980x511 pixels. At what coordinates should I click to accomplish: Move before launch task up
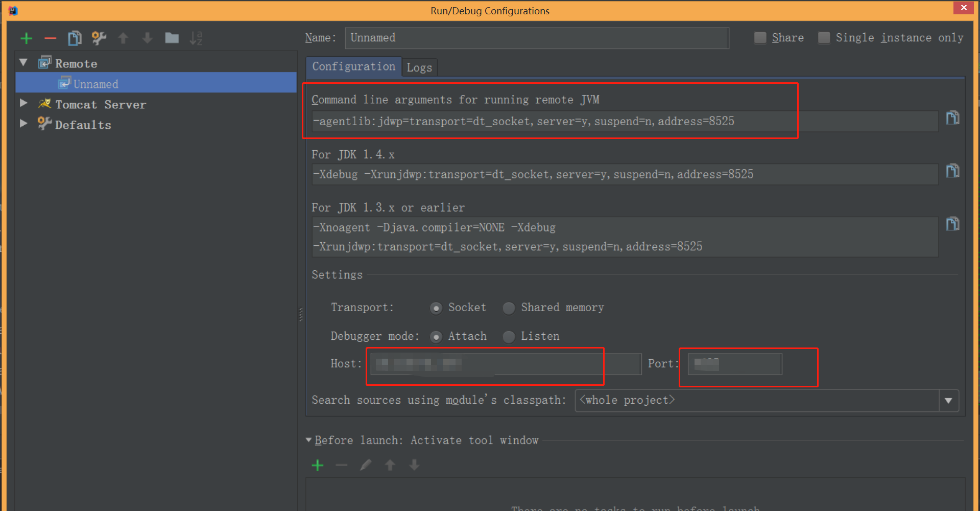click(390, 465)
